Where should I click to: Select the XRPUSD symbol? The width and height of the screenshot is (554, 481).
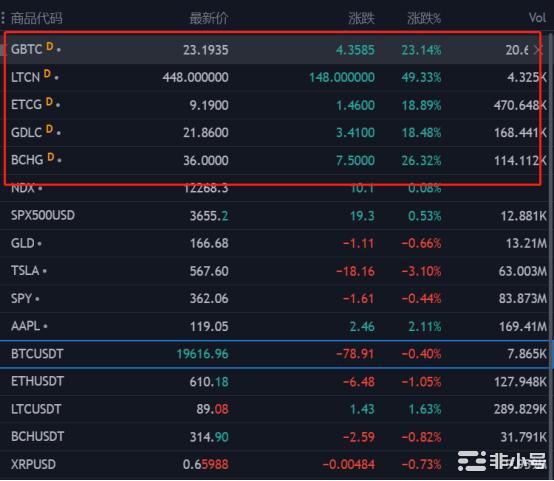(33, 464)
